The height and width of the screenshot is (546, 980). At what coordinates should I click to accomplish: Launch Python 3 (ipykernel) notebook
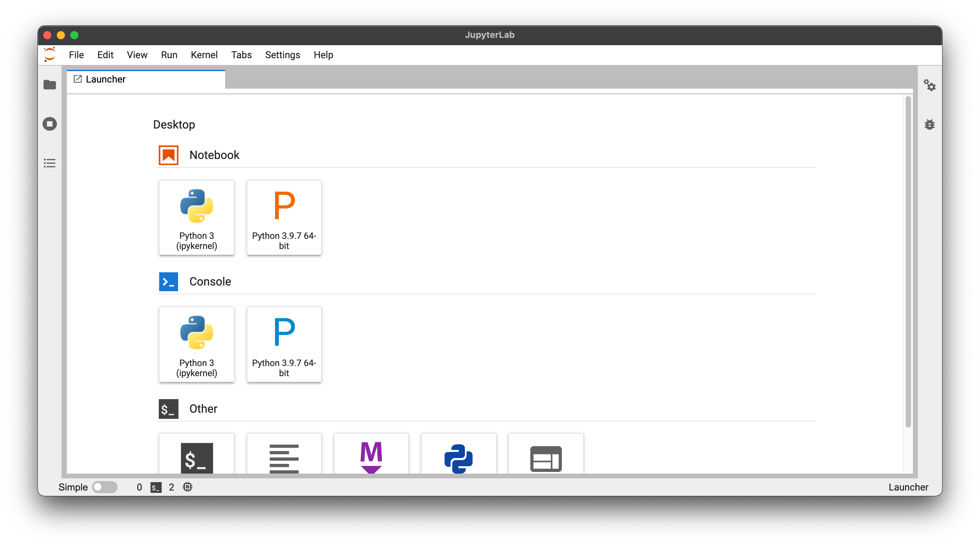(x=196, y=218)
